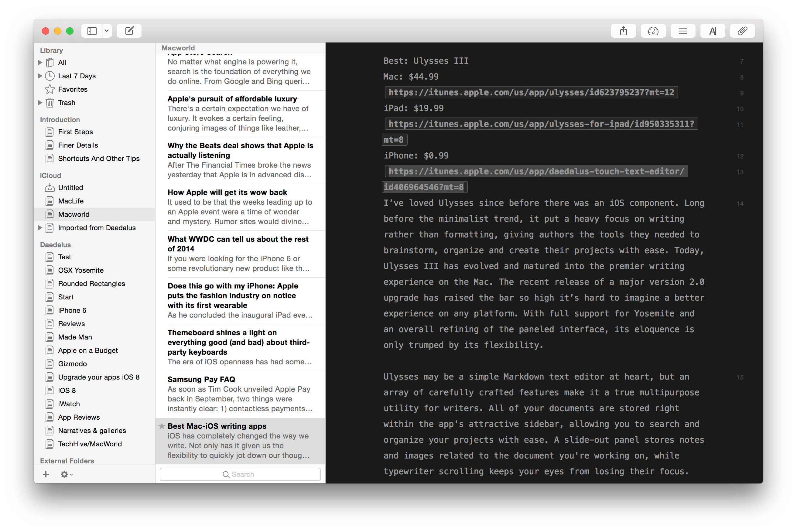
Task: Click the compose new document icon
Action: click(130, 31)
